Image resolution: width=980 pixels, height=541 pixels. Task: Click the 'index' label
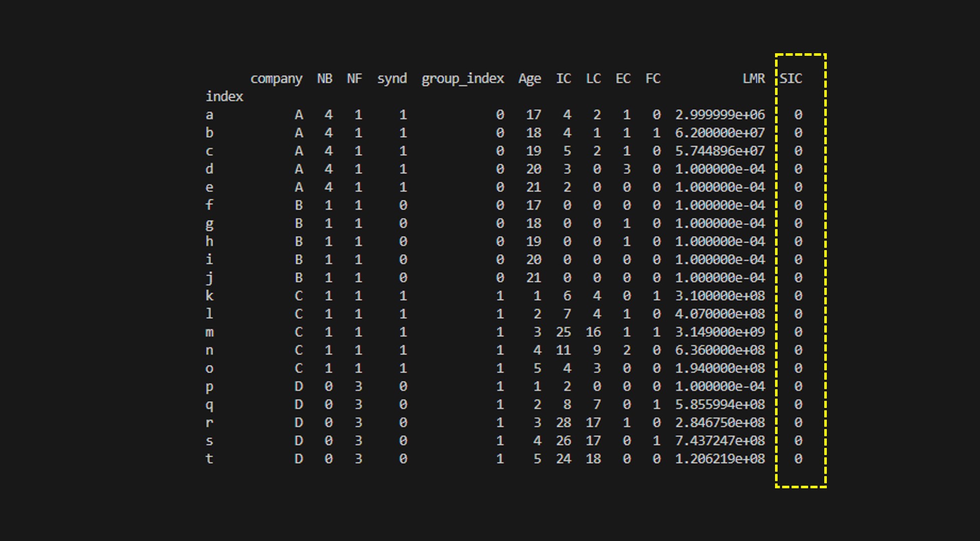click(x=224, y=96)
